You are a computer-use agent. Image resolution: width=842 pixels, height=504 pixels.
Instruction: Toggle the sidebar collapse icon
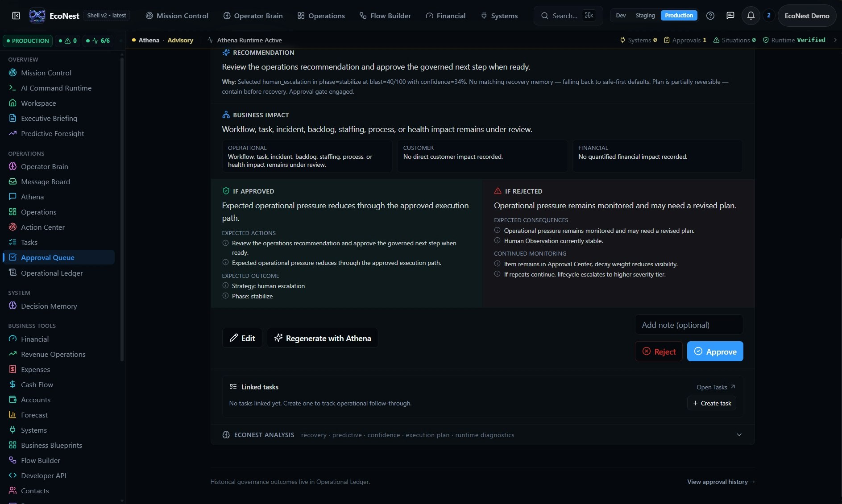pos(16,16)
